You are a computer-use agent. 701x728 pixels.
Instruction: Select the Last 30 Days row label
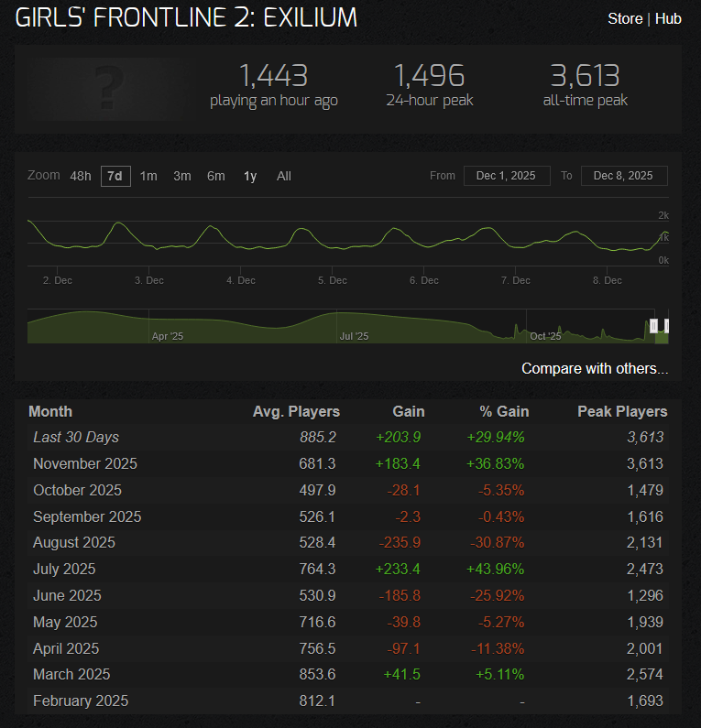pos(76,437)
